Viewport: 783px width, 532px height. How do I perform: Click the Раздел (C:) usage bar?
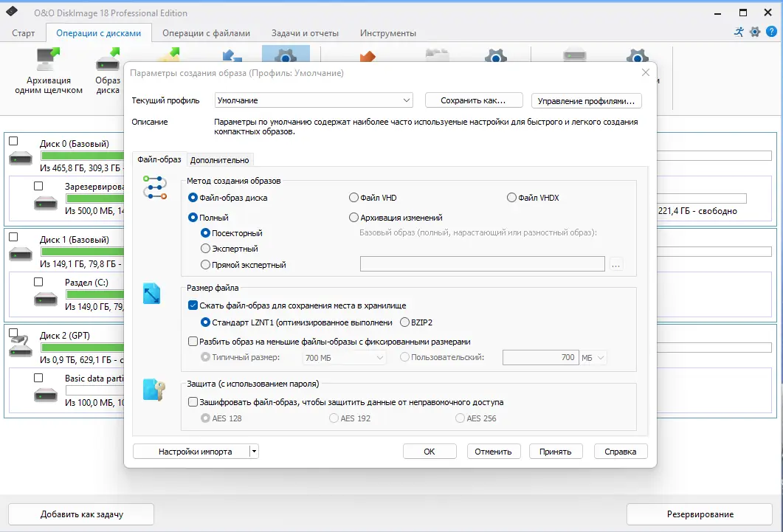point(95,294)
